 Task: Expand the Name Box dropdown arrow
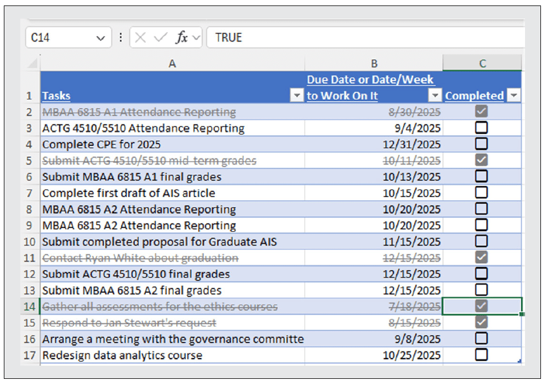click(x=100, y=38)
